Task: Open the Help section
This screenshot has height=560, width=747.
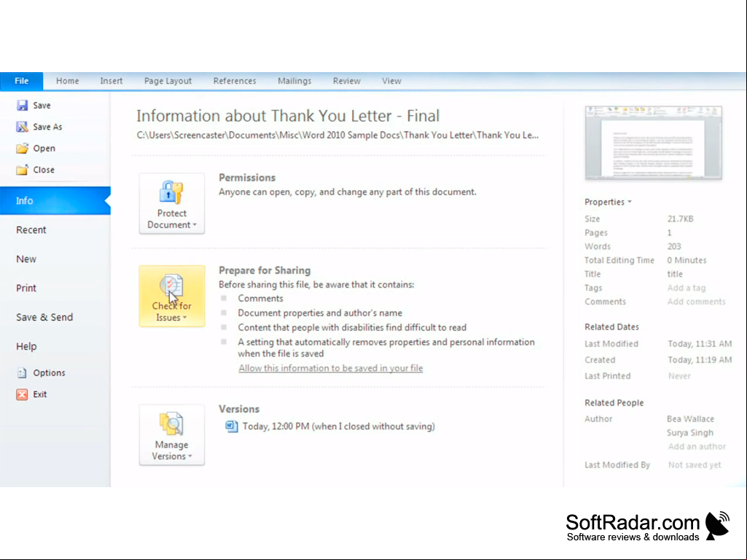Action: (x=26, y=347)
